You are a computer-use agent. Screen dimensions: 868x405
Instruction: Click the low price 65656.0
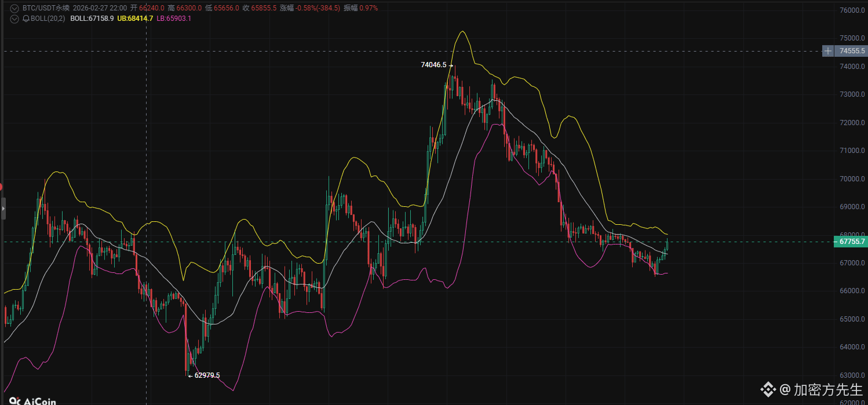pyautogui.click(x=227, y=8)
